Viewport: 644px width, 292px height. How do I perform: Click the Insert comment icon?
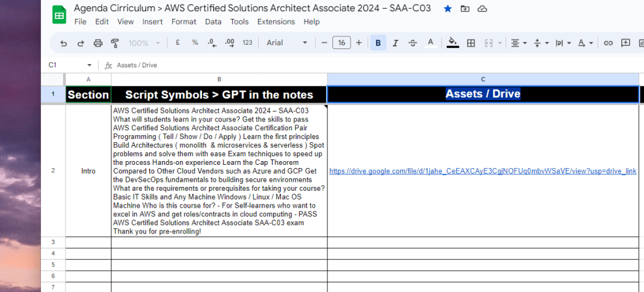pos(626,43)
